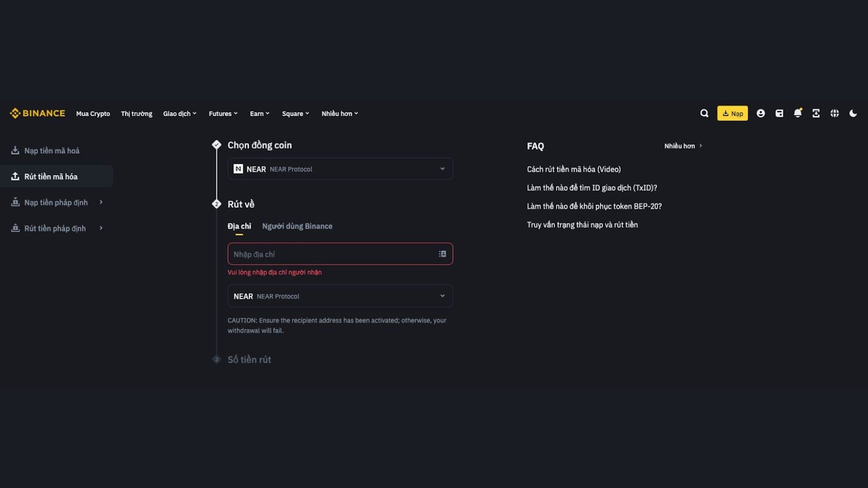Open the NEAR coin selection dropdown
868x488 pixels.
click(x=340, y=169)
